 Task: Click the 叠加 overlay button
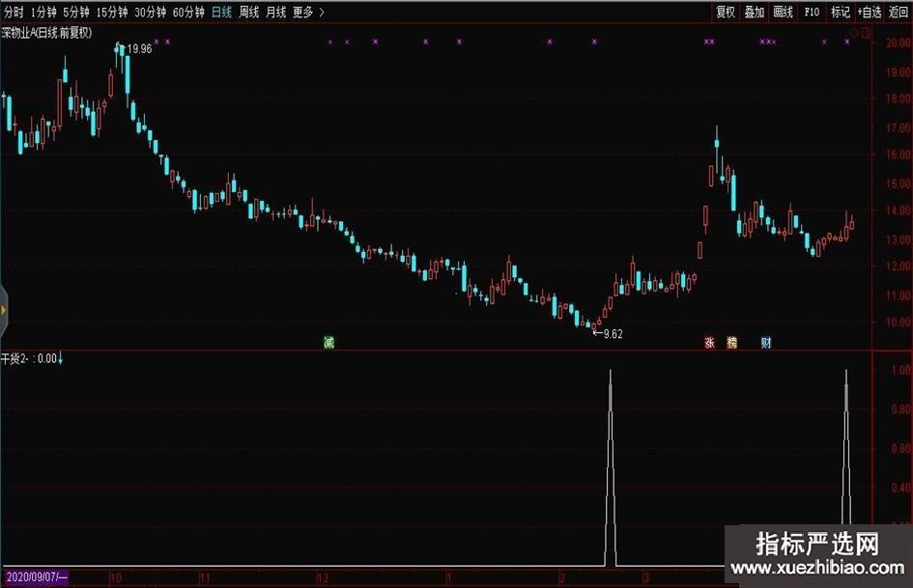point(754,12)
